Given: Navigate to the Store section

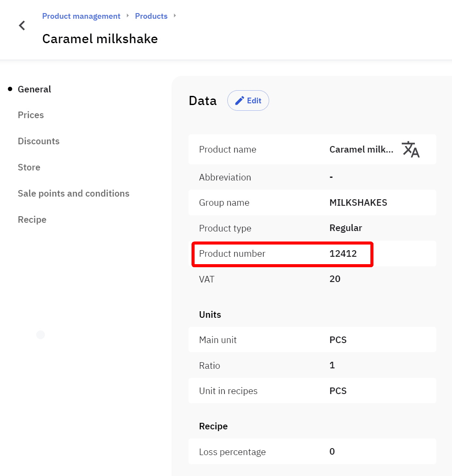Looking at the screenshot, I should coord(29,167).
